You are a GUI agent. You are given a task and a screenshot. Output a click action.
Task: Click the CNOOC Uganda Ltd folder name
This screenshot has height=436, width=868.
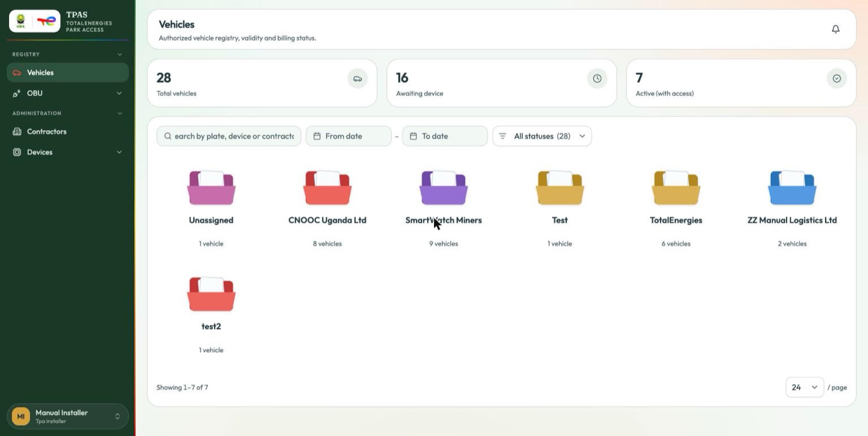click(327, 220)
